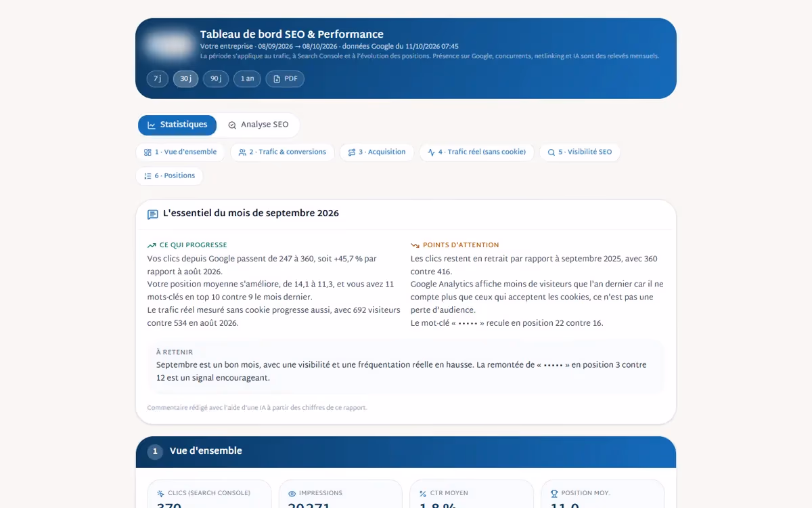Viewport: 812px width, 508px height.
Task: Click the trophy icon of POSITION MOY. card
Action: click(x=554, y=494)
